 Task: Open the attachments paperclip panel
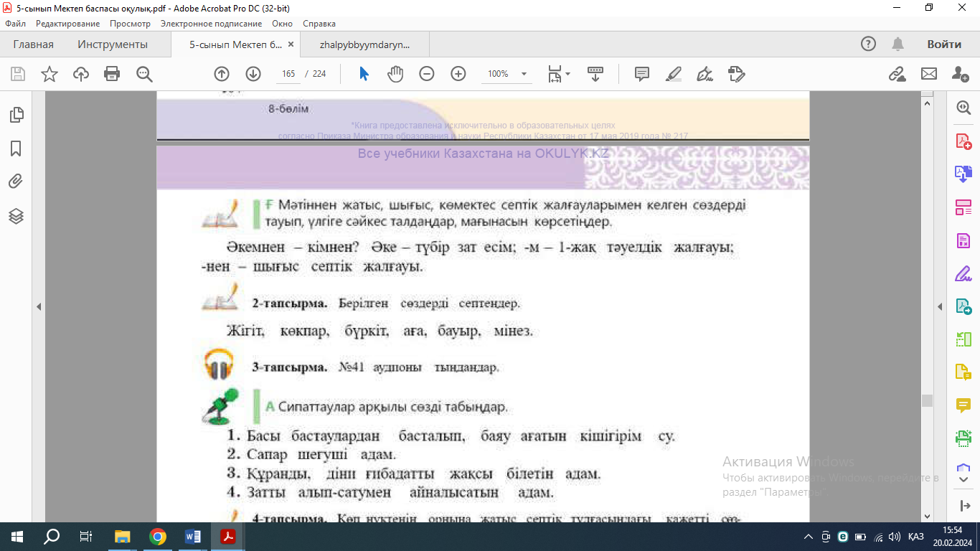pyautogui.click(x=16, y=182)
